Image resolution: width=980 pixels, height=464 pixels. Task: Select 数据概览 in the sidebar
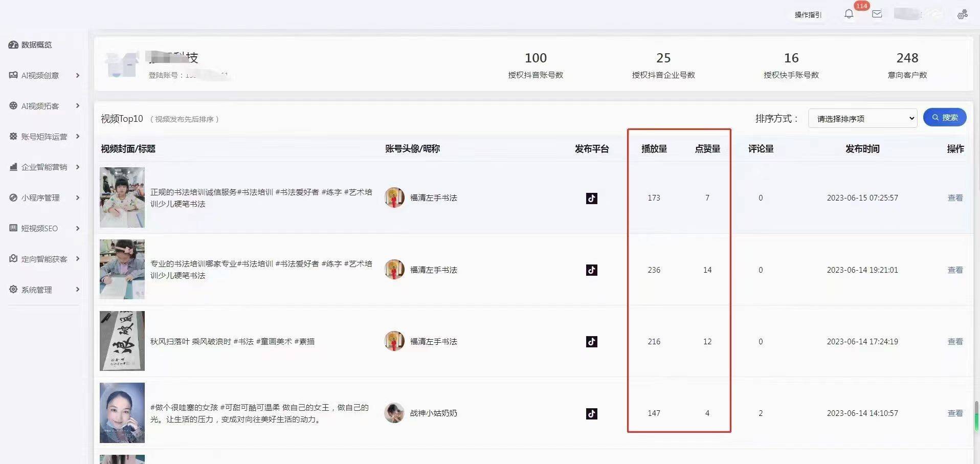[36, 45]
